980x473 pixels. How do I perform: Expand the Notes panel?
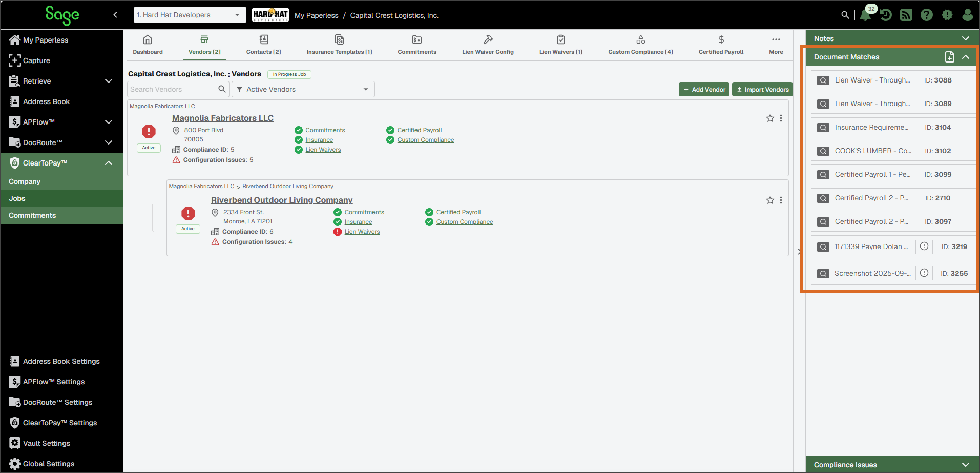(966, 38)
